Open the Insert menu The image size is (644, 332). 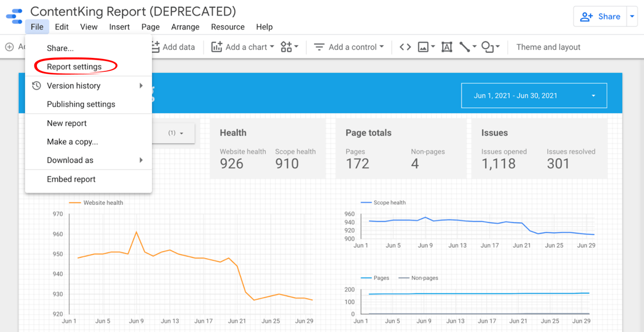click(119, 27)
